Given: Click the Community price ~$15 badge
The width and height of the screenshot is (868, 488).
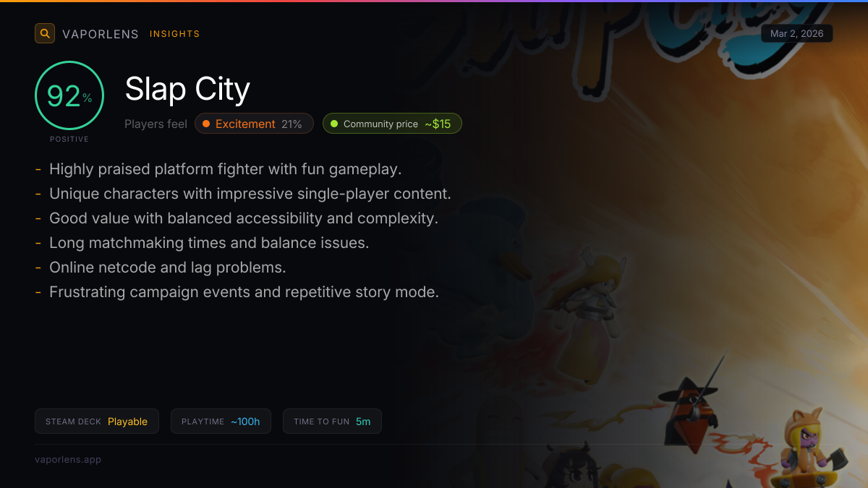Looking at the screenshot, I should pos(392,124).
